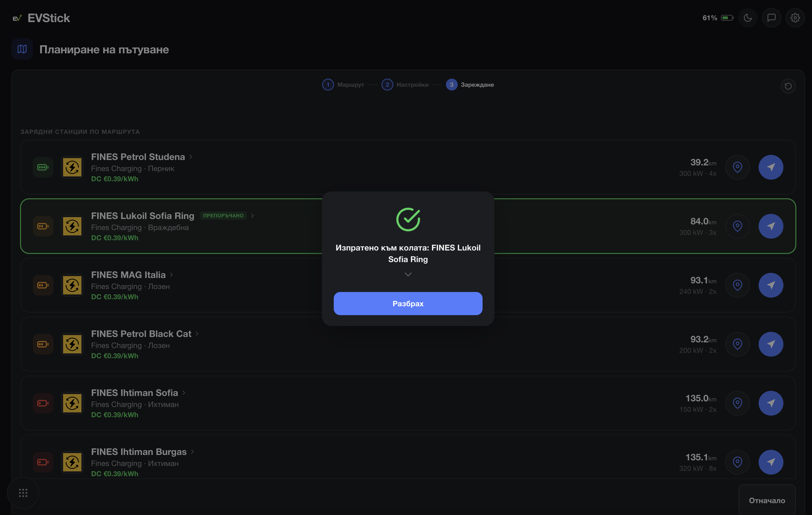This screenshot has width=812, height=515.
Task: Open FINES Petrol Black Cat station title
Action: click(141, 333)
